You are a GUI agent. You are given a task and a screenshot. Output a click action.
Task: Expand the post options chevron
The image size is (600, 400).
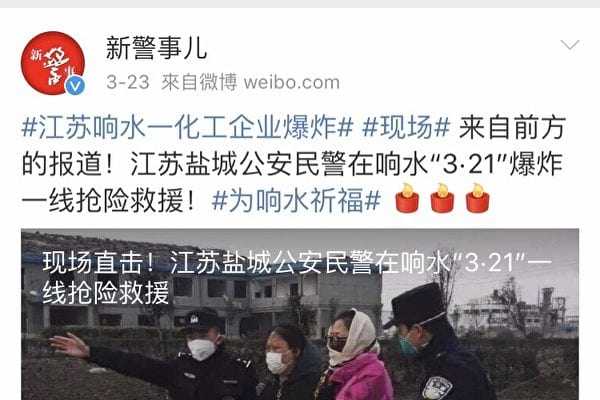pyautogui.click(x=570, y=44)
